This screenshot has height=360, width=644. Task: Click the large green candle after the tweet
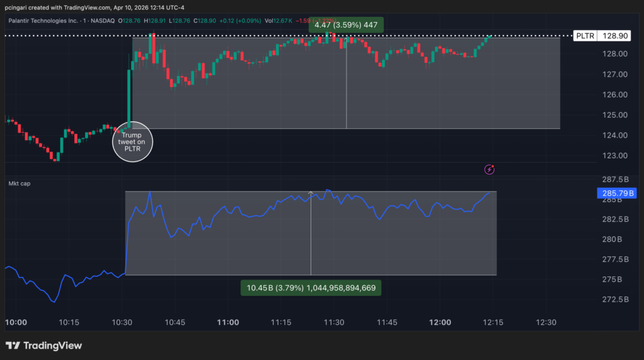point(130,97)
